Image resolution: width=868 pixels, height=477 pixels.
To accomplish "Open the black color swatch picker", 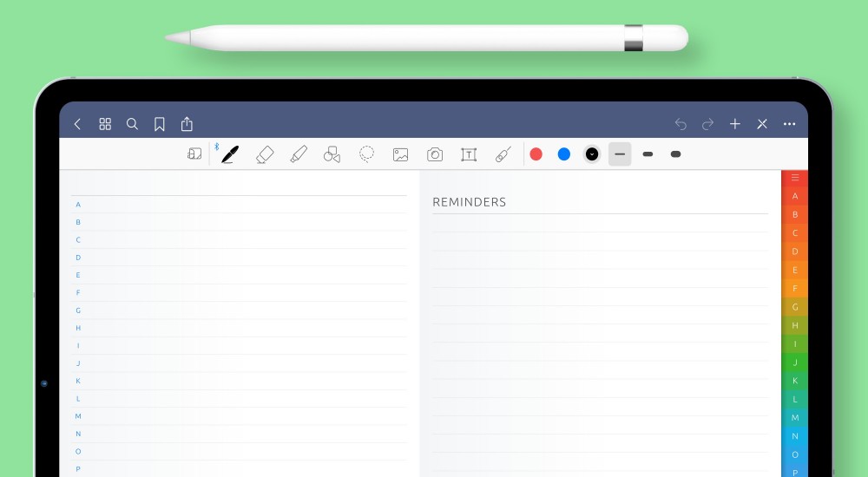I will point(592,154).
